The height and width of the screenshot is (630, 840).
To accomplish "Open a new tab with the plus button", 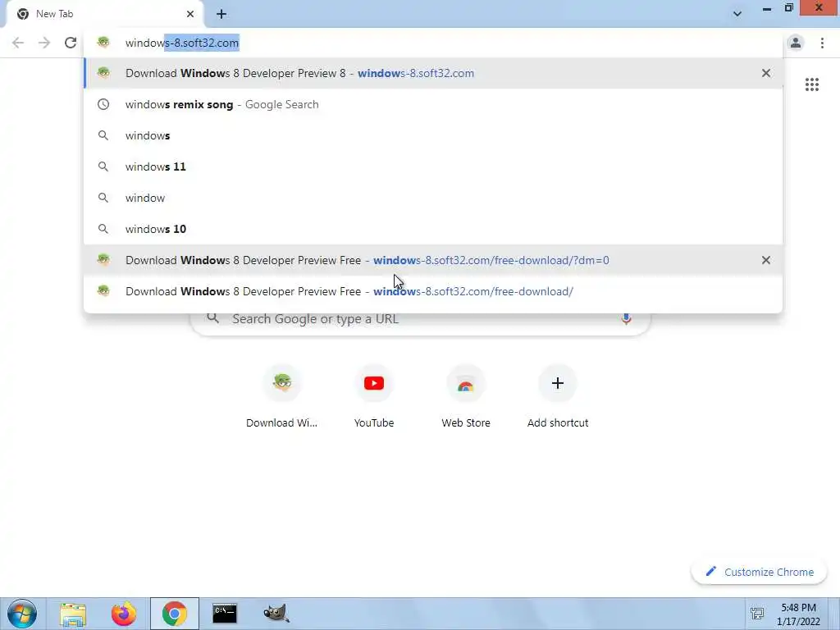I will (x=221, y=14).
